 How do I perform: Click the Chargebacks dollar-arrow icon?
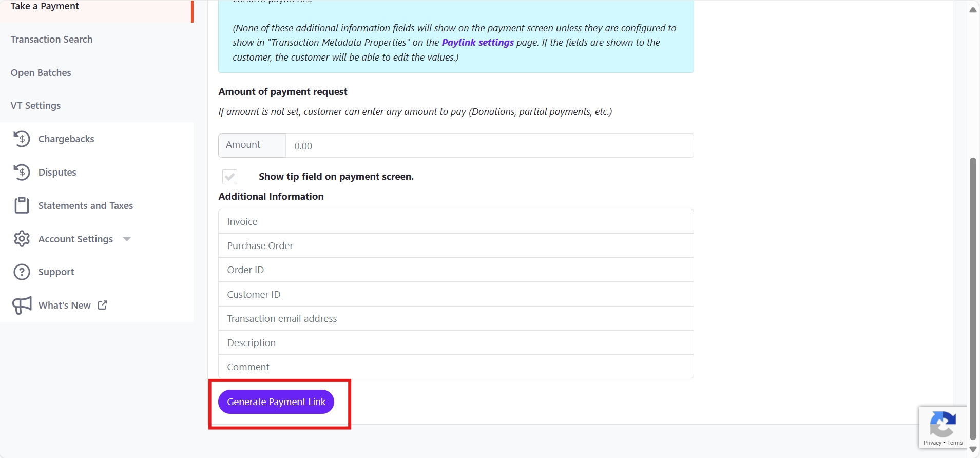[x=22, y=139]
